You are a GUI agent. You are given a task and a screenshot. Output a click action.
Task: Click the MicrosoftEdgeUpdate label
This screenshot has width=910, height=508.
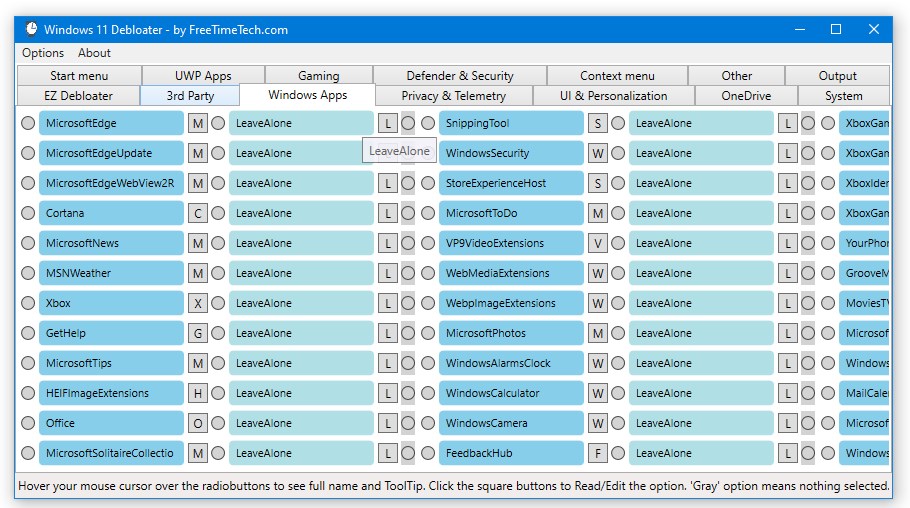coord(111,153)
